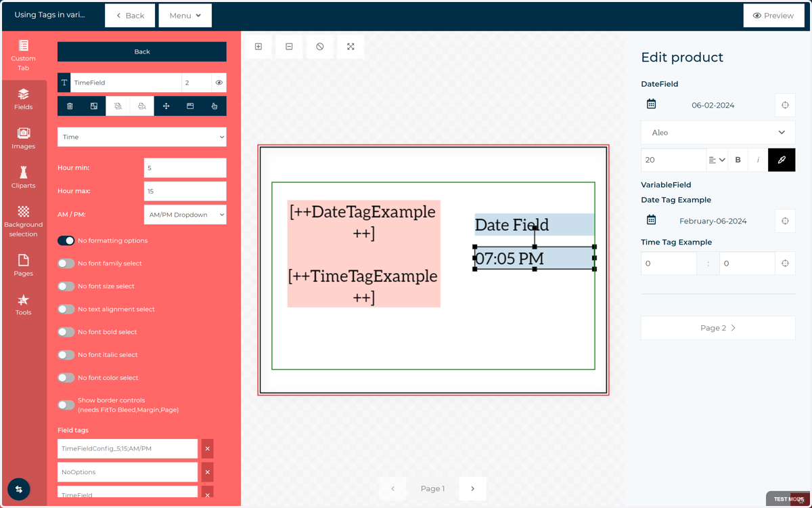Click calendar icon for Date Tag Example
This screenshot has height=508, width=812.
651,220
